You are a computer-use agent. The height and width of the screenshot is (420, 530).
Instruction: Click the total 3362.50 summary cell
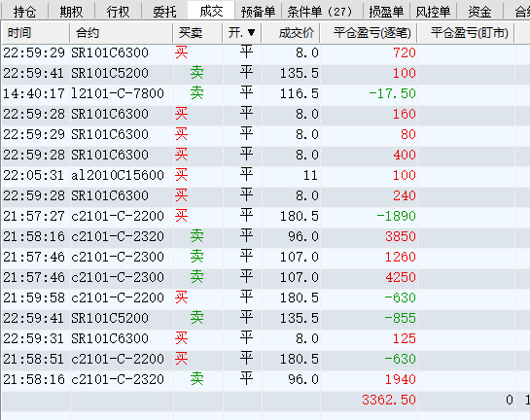coord(389,400)
